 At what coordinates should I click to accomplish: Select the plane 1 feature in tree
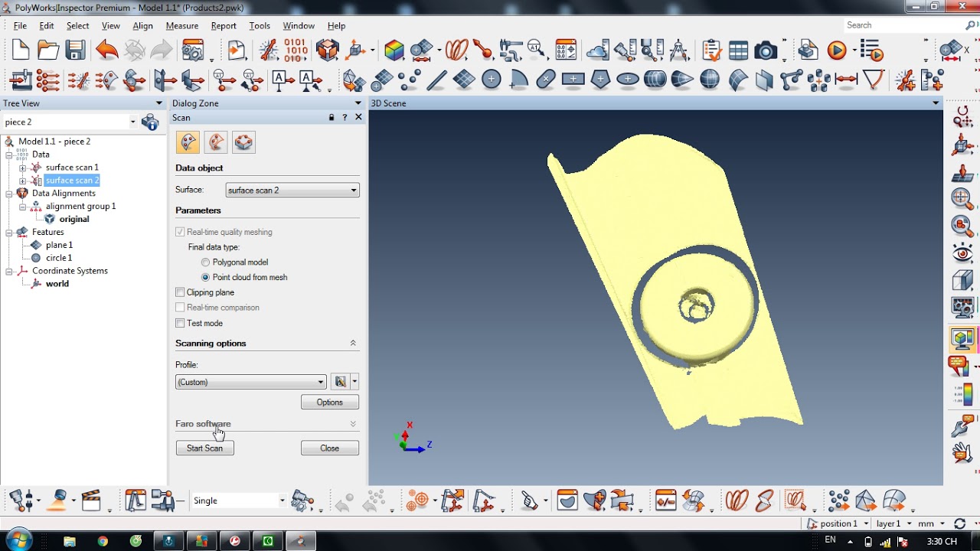point(59,245)
